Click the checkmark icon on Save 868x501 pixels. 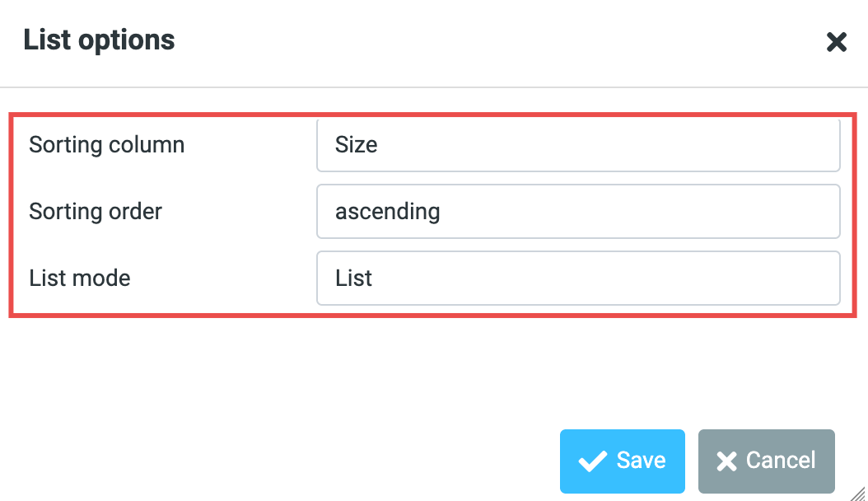pyautogui.click(x=592, y=461)
